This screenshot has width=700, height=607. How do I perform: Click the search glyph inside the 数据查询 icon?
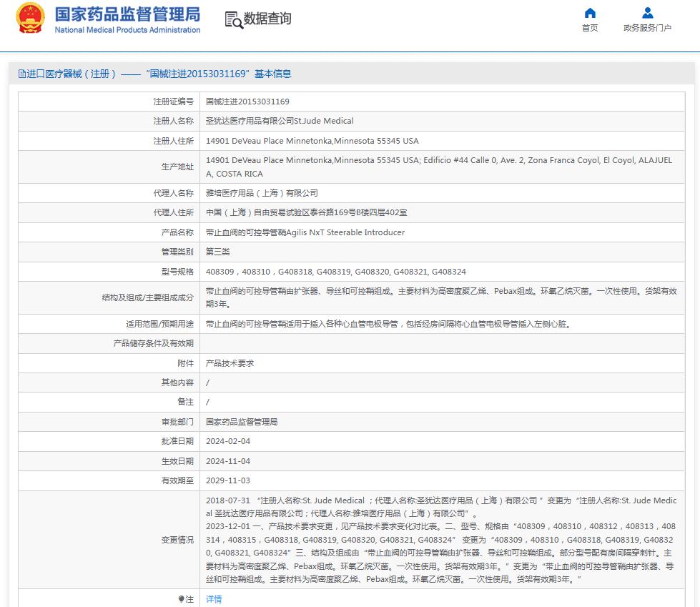tap(237, 24)
